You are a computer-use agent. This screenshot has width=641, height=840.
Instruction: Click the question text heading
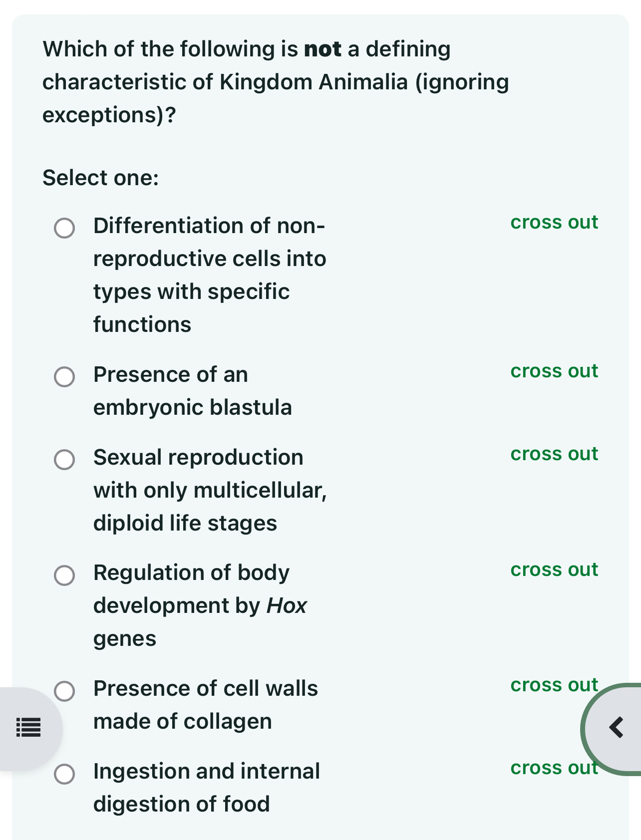[275, 81]
